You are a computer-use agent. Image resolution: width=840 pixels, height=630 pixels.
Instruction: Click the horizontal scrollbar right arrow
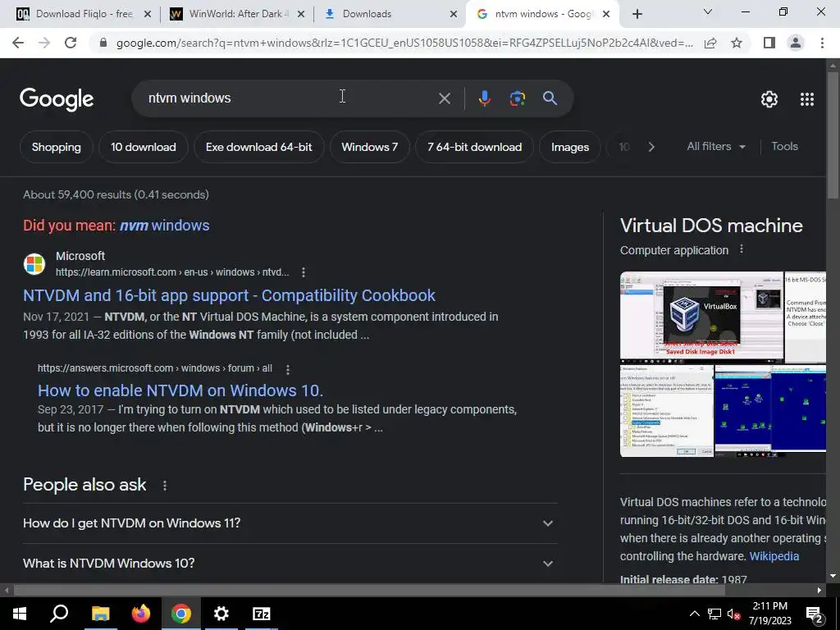pos(819,591)
